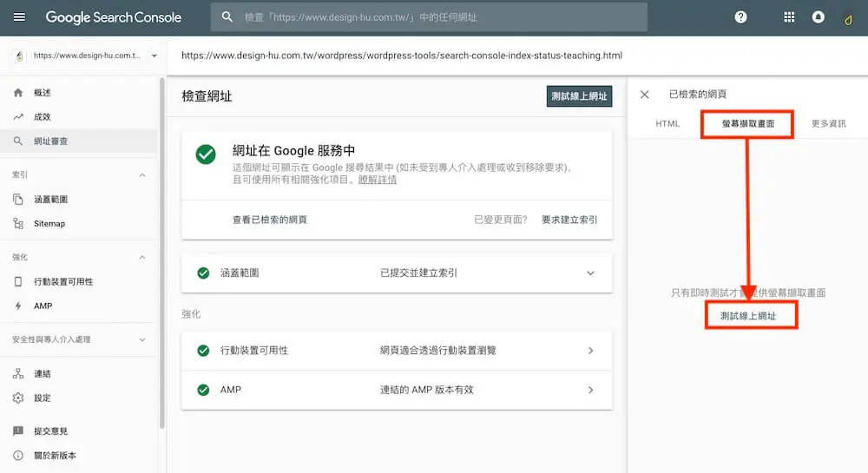Open AMP details via right chevron
The image size is (868, 473).
click(x=590, y=390)
